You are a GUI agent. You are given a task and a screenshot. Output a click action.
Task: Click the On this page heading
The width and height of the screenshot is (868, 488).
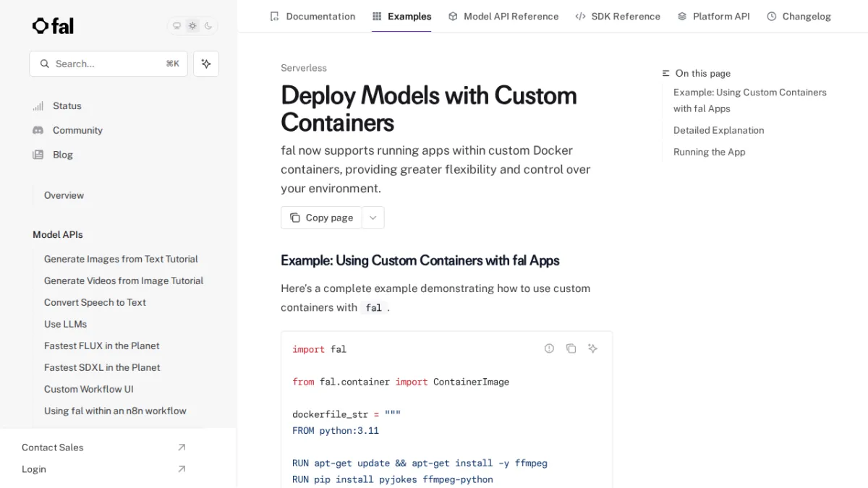tap(696, 73)
